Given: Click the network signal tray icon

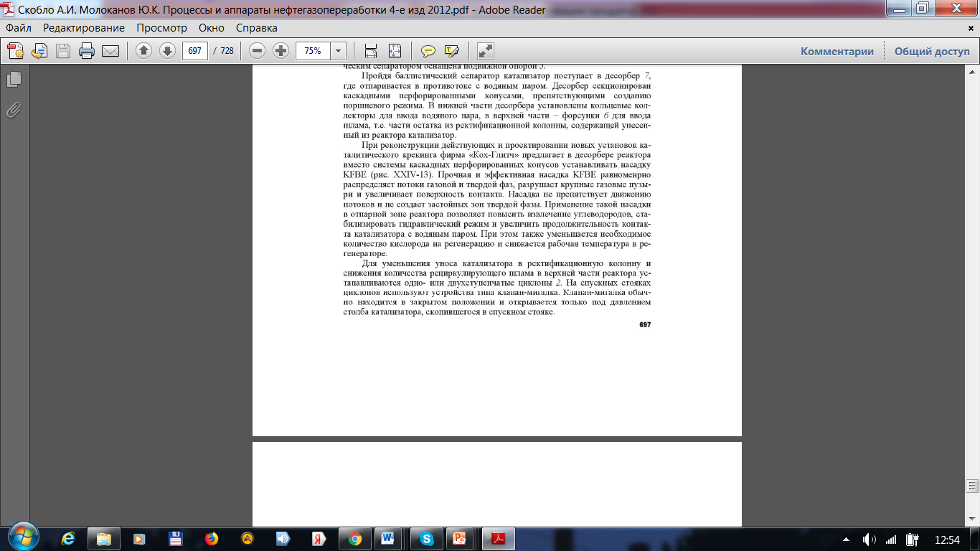Looking at the screenshot, I should (891, 540).
